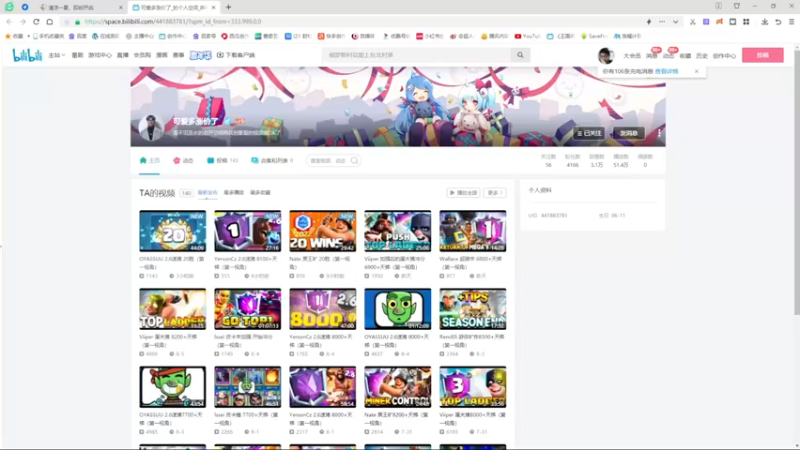Click the lightning bolt icon in address bar
This screenshot has width=800, height=450.
pyautogui.click(x=648, y=22)
